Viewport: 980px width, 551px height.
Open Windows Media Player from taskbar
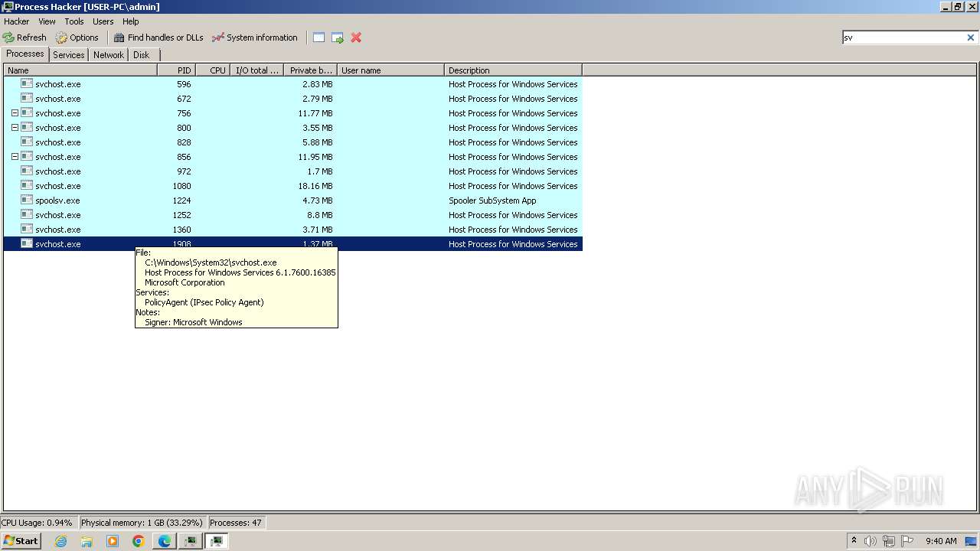pos(113,541)
